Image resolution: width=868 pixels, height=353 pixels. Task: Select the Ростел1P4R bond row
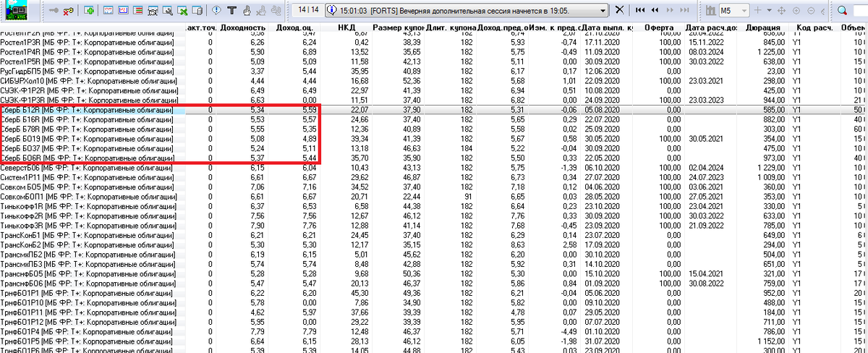click(x=434, y=52)
